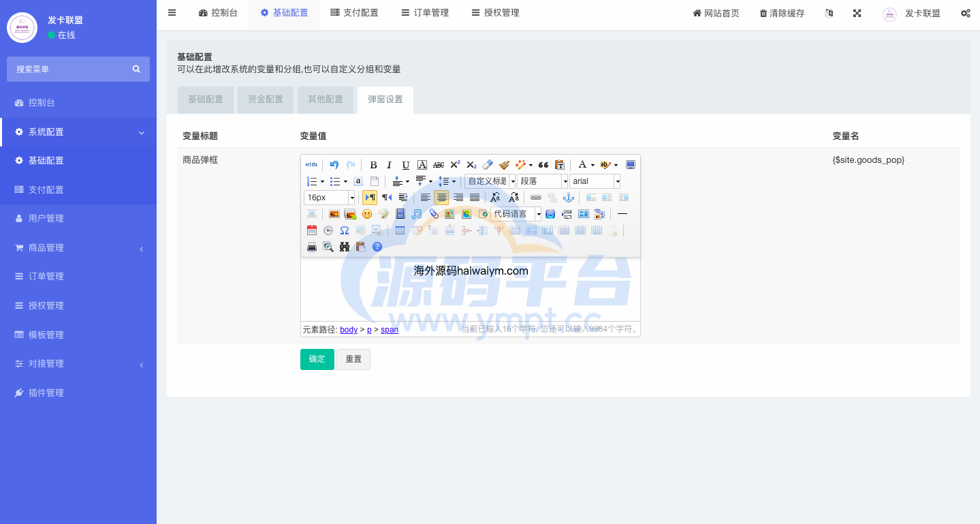This screenshot has width=980, height=524.
Task: Open the 代码语言 code language dropdown
Action: click(x=516, y=214)
